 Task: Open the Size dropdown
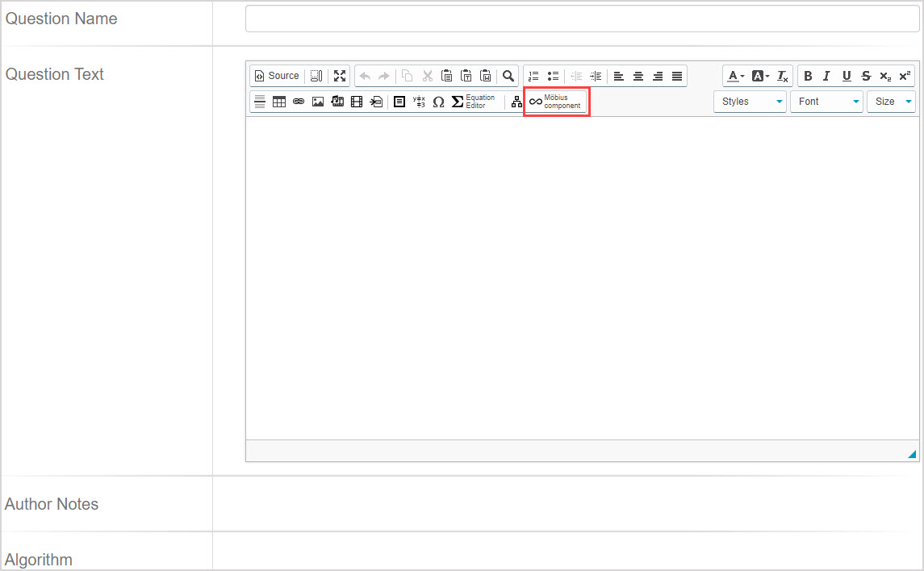(x=891, y=102)
